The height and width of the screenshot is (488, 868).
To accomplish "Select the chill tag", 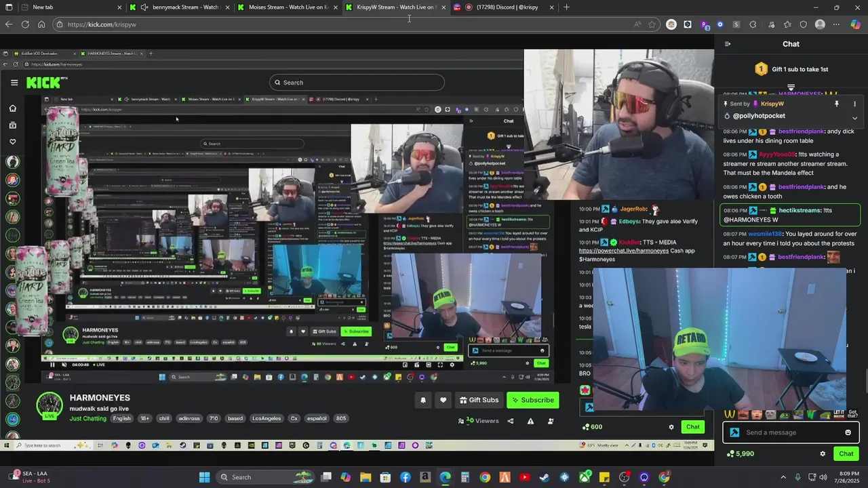I will pos(164,419).
